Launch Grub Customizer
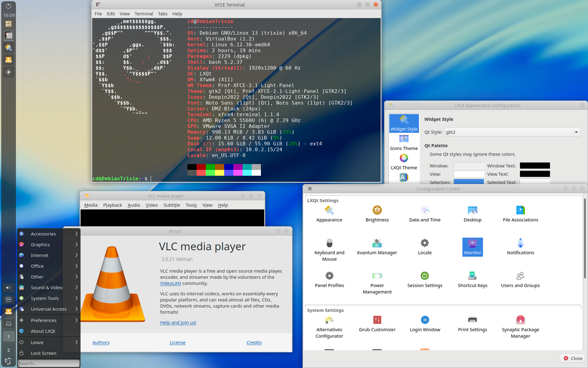588x368 pixels. click(377, 323)
